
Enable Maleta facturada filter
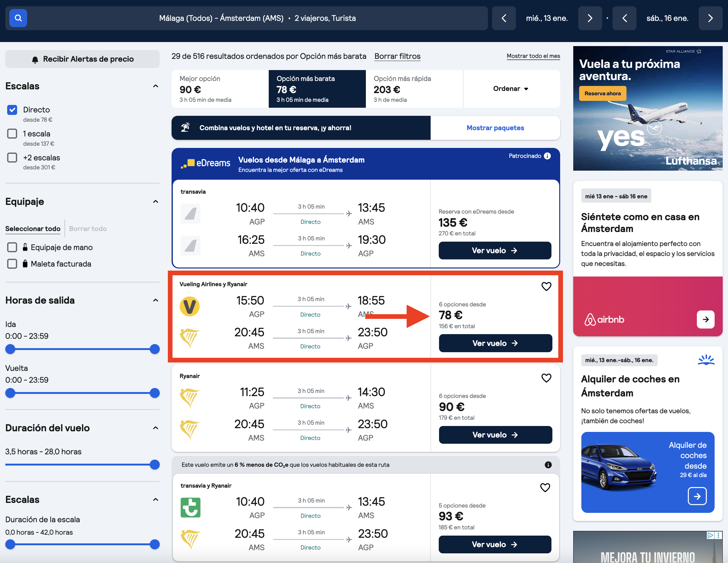click(x=12, y=264)
